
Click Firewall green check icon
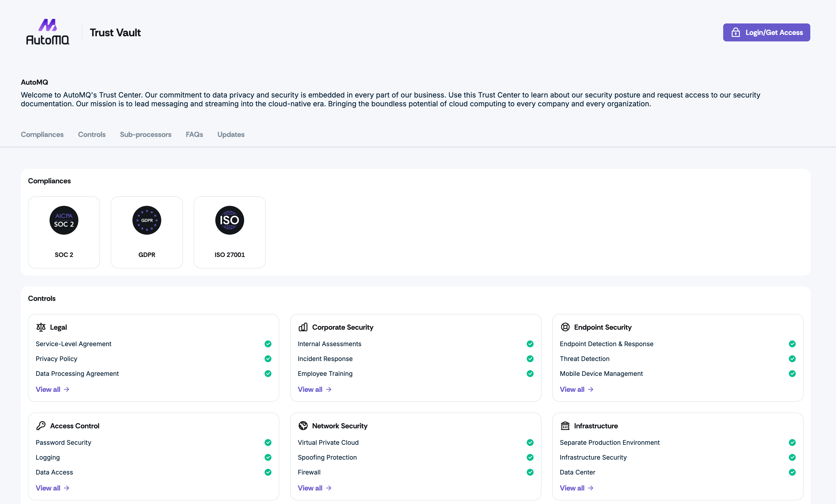530,472
